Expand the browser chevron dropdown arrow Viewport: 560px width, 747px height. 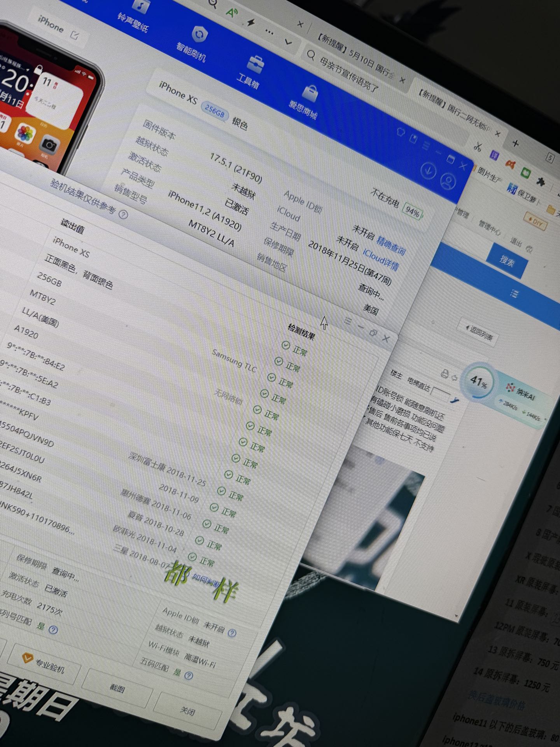(x=288, y=42)
